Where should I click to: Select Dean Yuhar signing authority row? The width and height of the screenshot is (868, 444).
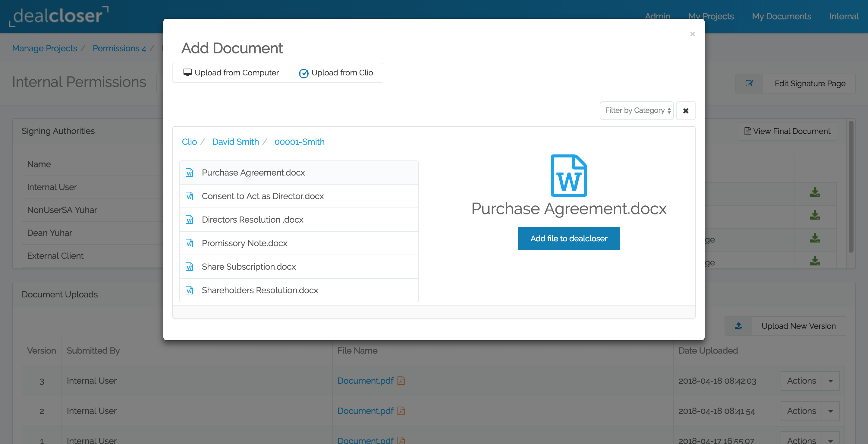(x=93, y=233)
